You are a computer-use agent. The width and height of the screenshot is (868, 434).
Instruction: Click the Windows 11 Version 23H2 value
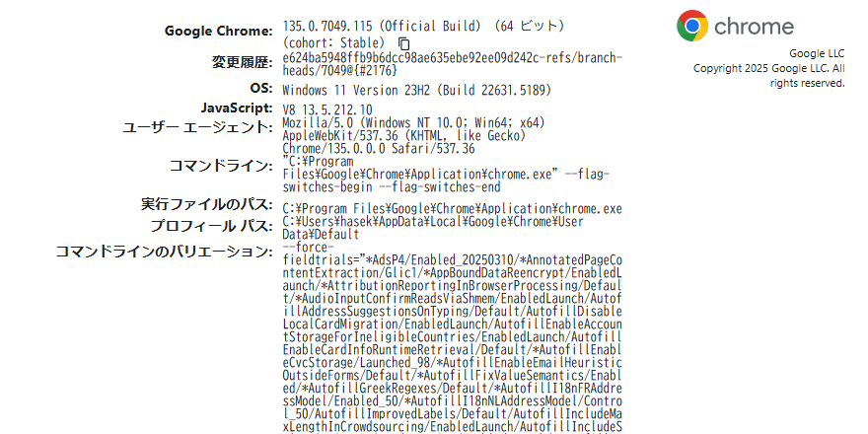[417, 90]
